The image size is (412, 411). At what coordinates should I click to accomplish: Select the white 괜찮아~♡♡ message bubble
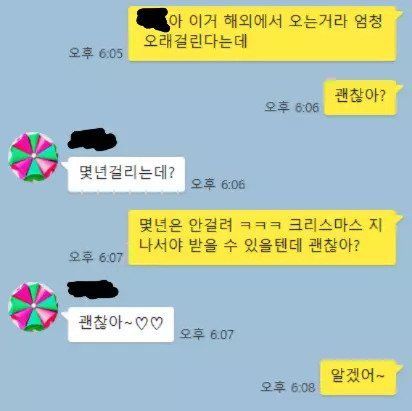point(119,324)
